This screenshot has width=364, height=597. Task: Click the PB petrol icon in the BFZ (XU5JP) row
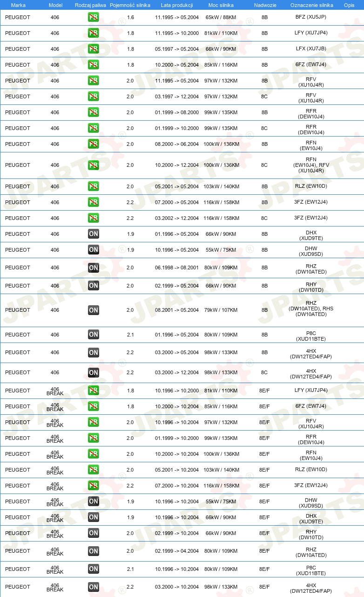(x=94, y=17)
